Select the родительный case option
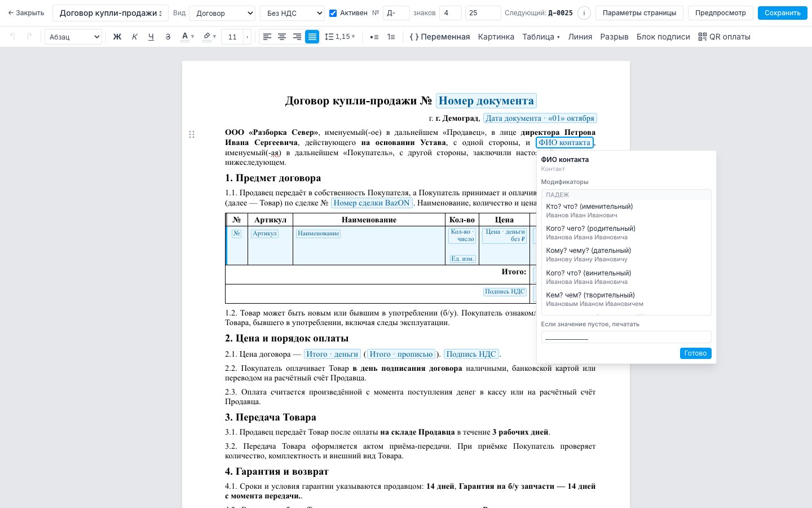This screenshot has width=812, height=508. [x=626, y=233]
